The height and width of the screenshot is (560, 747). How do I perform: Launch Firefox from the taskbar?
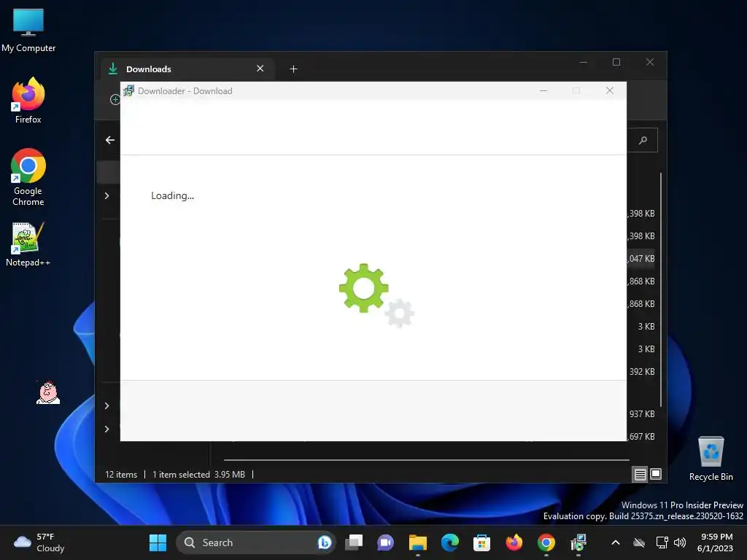coord(514,542)
